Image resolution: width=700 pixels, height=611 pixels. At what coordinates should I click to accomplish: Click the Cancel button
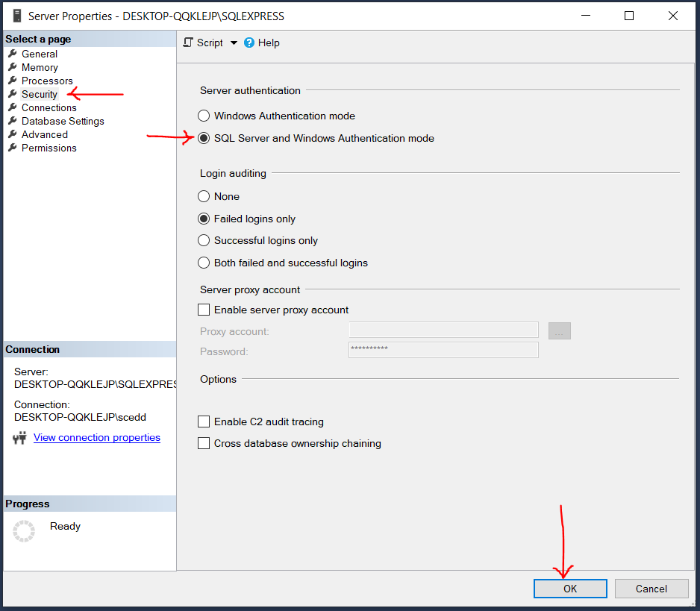[651, 589]
